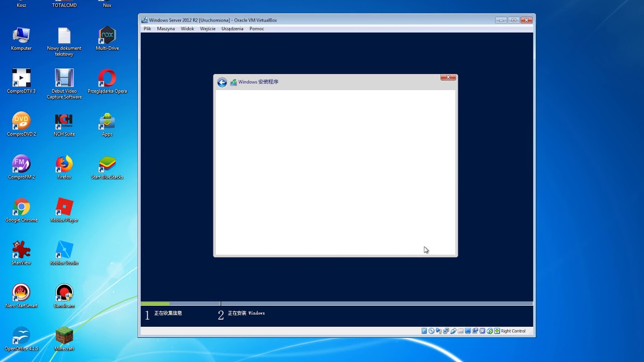The width and height of the screenshot is (644, 362).
Task: Select the Bandicam desktop shortcut
Action: point(64,296)
